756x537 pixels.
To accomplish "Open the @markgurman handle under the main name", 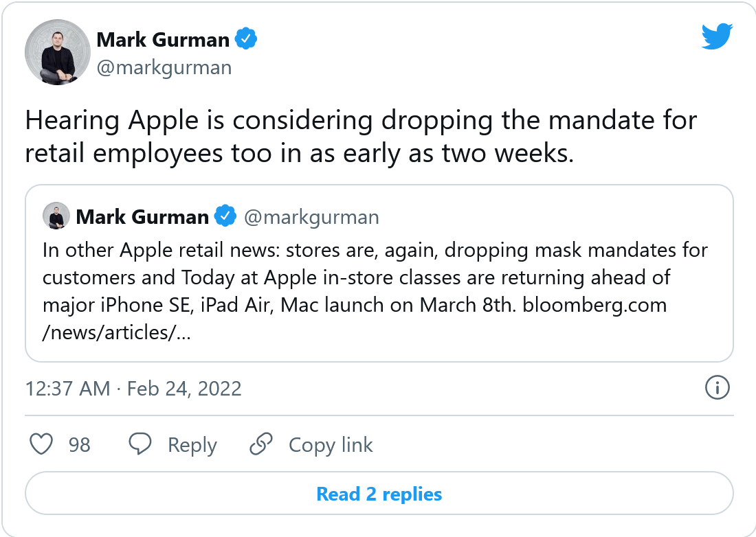I will point(164,68).
